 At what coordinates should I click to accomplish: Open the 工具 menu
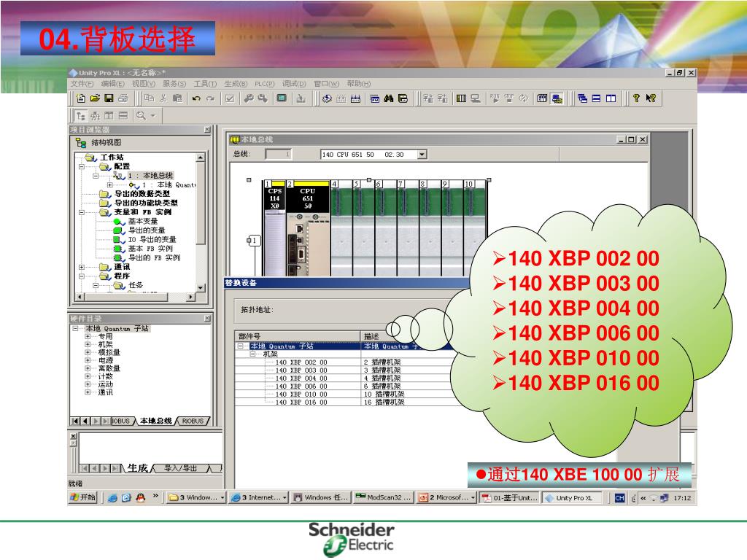pos(205,84)
